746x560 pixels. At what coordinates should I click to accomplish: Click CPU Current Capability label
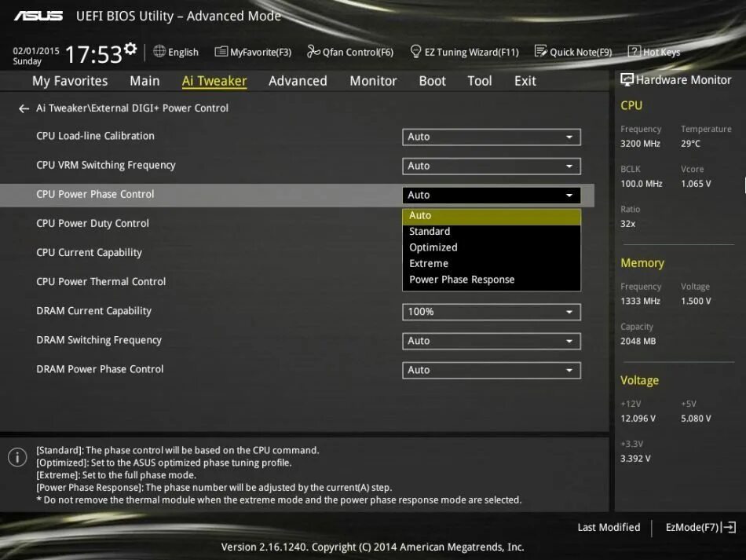[89, 253]
